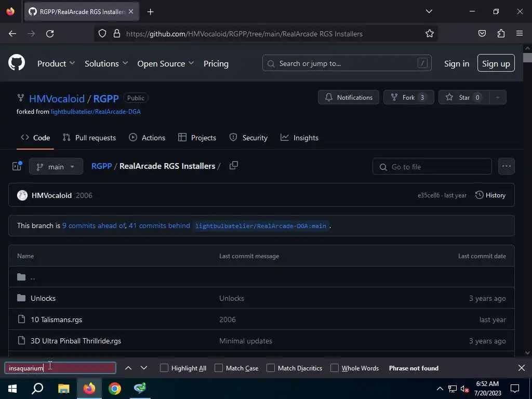Open Windows taskbar search
Image resolution: width=532 pixels, height=399 pixels.
coord(37,389)
